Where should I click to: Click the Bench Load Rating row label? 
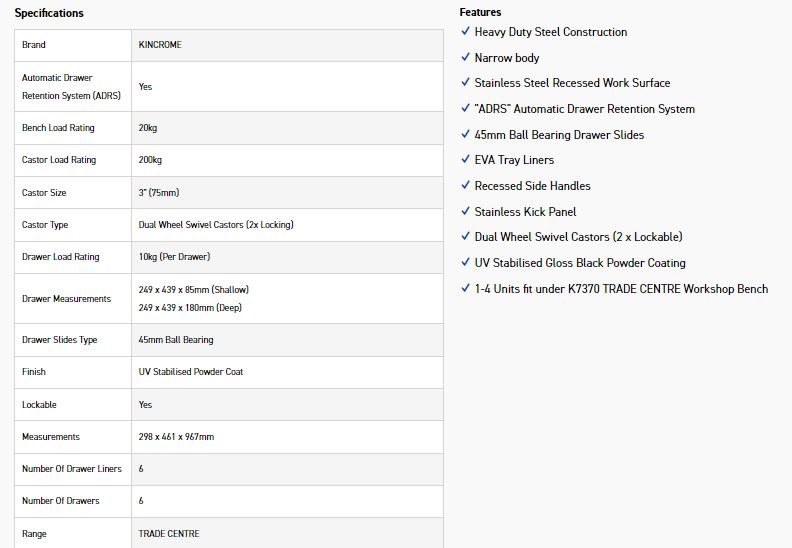point(58,128)
